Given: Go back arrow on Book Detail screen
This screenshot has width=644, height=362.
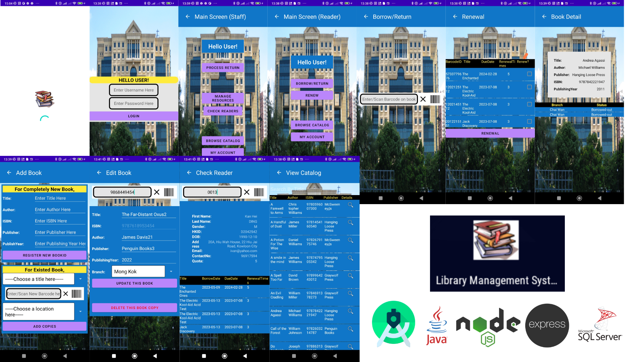Looking at the screenshot, I should point(544,16).
